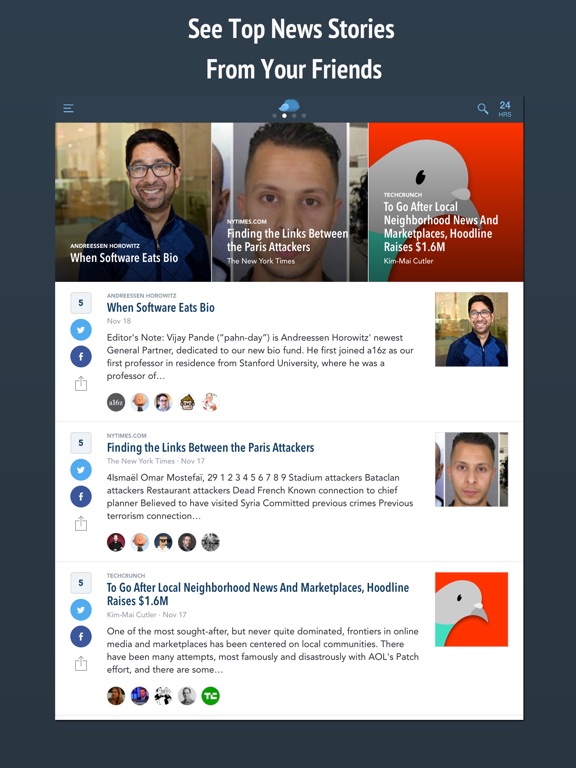The width and height of the screenshot is (576, 768).
Task: Select the ANDREESSEN HOROWITZ source label in list
Action: coord(142,295)
